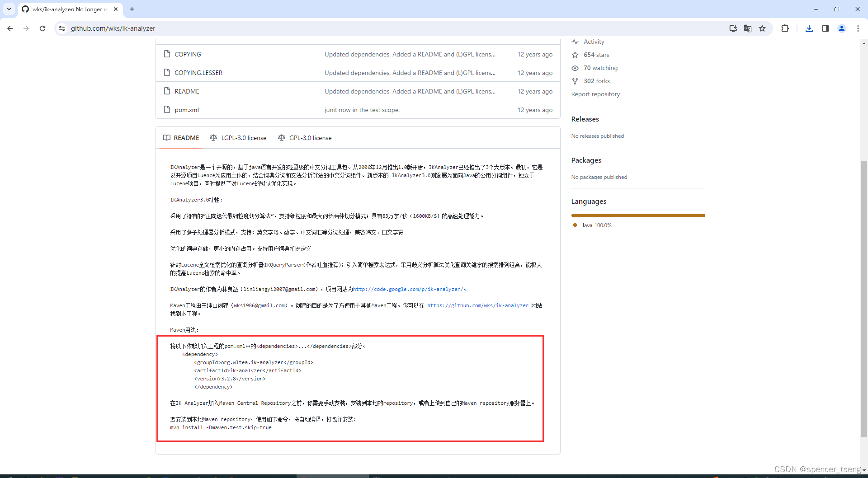Open the COPYING.LESSER file

pyautogui.click(x=198, y=73)
